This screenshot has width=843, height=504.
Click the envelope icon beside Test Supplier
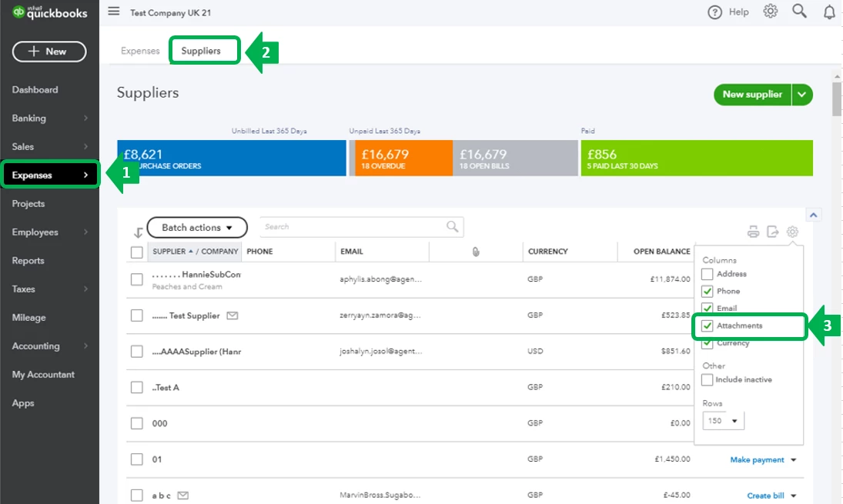pyautogui.click(x=232, y=315)
